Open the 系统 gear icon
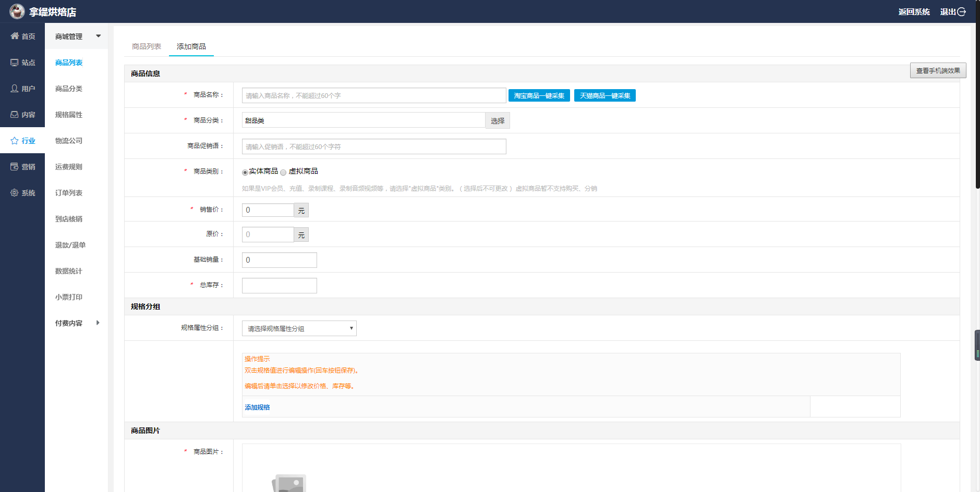Viewport: 980px width, 492px height. pyautogui.click(x=15, y=192)
